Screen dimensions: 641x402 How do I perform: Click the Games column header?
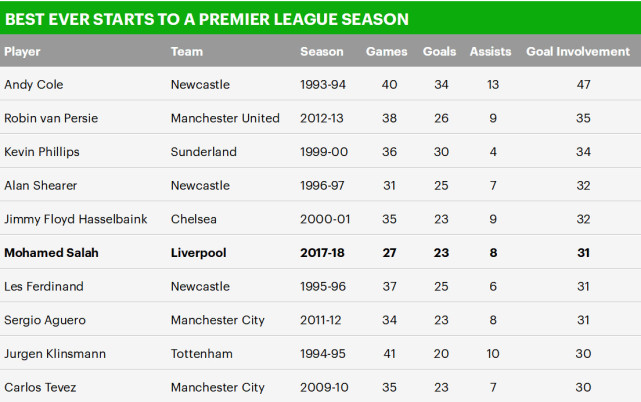click(x=386, y=52)
